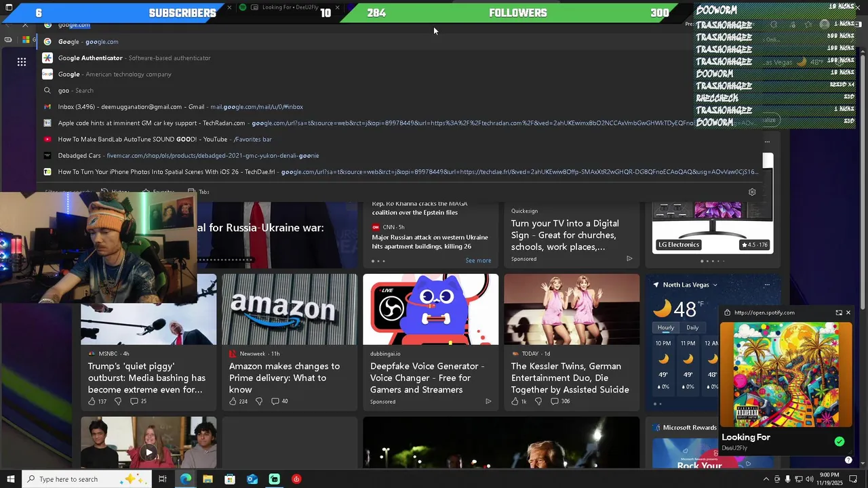The height and width of the screenshot is (488, 868).
Task: Switch the weather card to the Hourly tab
Action: [x=666, y=327]
